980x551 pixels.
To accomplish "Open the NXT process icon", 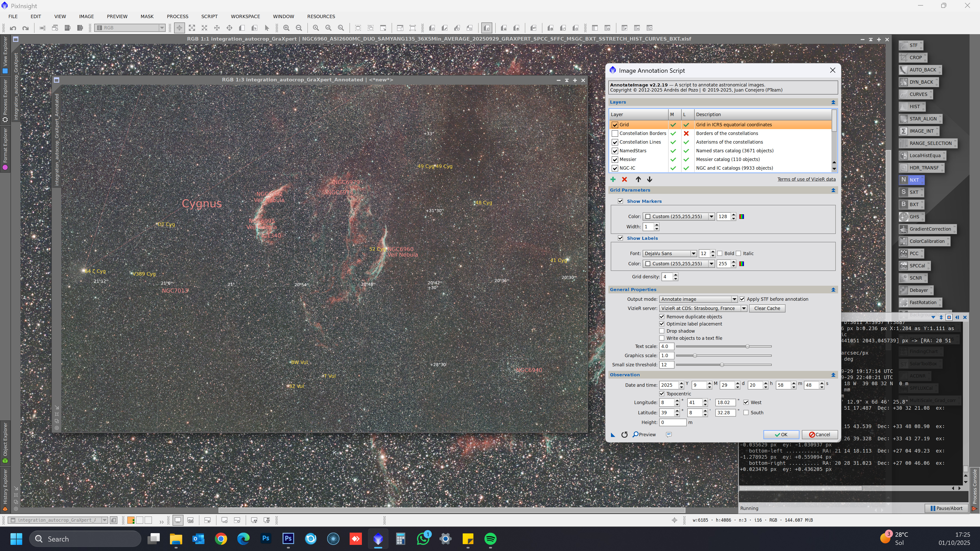I will tap(912, 180).
